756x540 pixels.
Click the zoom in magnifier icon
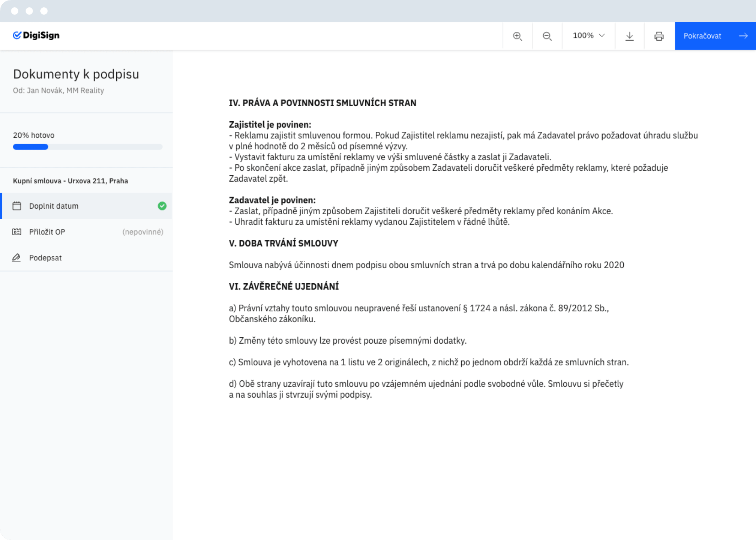[517, 36]
